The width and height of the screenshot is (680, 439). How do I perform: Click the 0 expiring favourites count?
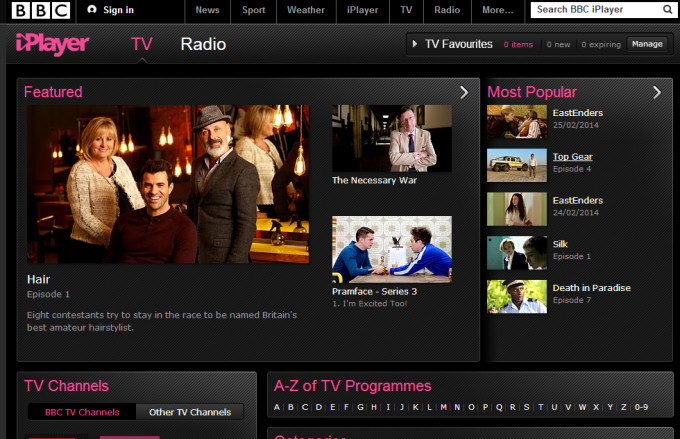(x=601, y=44)
